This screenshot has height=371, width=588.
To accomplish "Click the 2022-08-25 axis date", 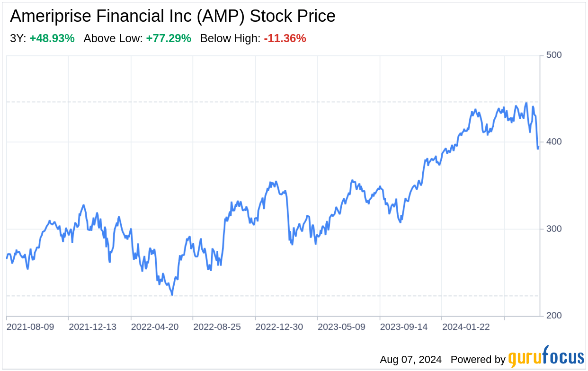I will pos(217,327).
